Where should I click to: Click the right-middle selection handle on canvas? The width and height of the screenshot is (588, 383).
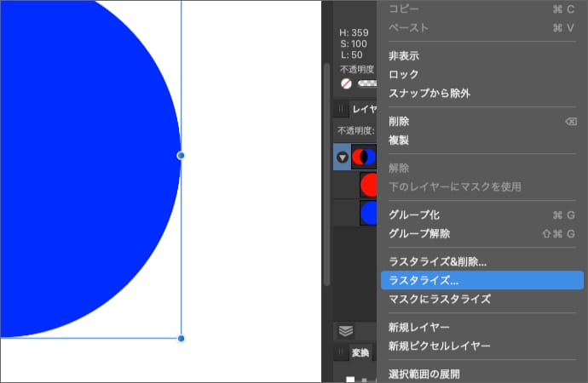coord(181,156)
